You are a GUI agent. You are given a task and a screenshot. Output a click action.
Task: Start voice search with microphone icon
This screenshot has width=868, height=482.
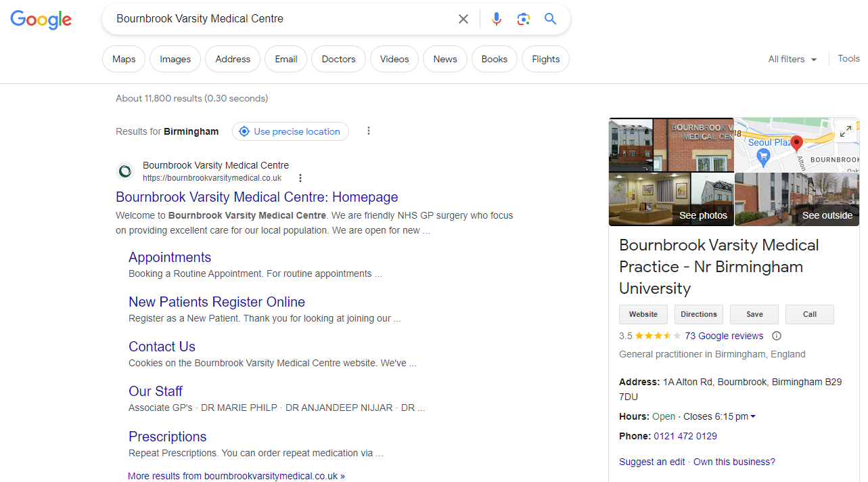tap(497, 19)
